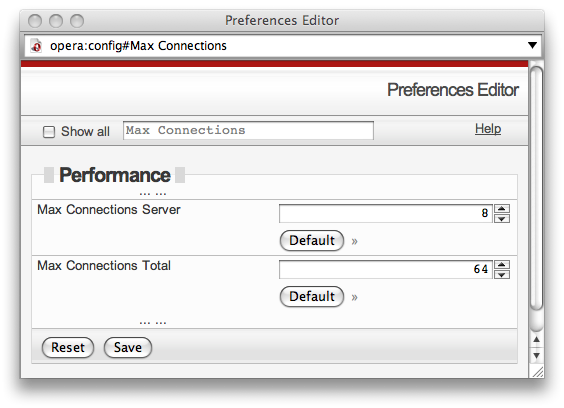Click the Max Connections Total value field
Screen dimensions: 564x408
(386, 270)
